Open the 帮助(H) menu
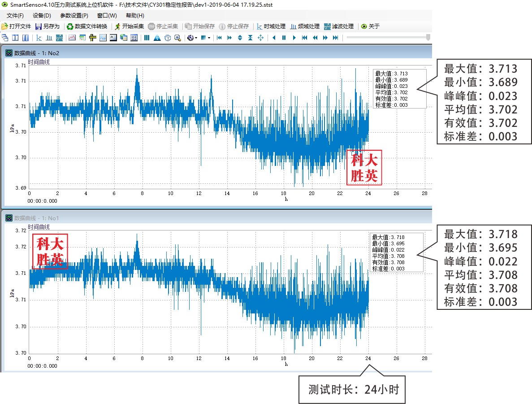The width and height of the screenshot is (532, 404). [135, 16]
